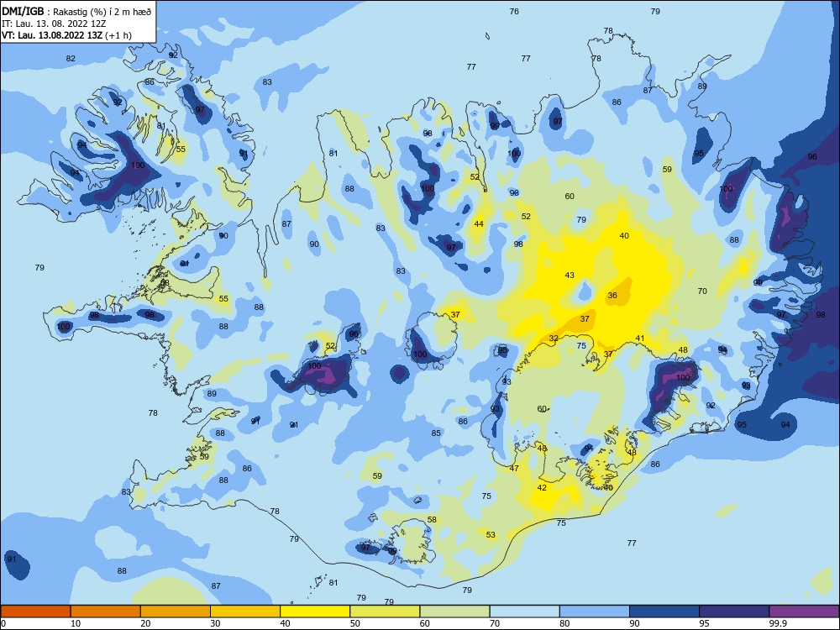840x630 pixels.
Task: Select the 90–95 dark blue legend swatch
Action: [664, 612]
